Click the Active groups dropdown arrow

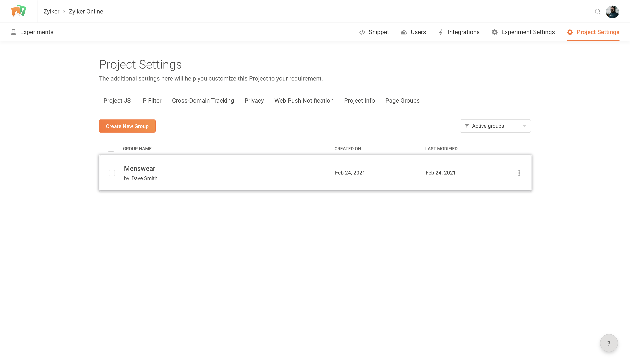(524, 126)
